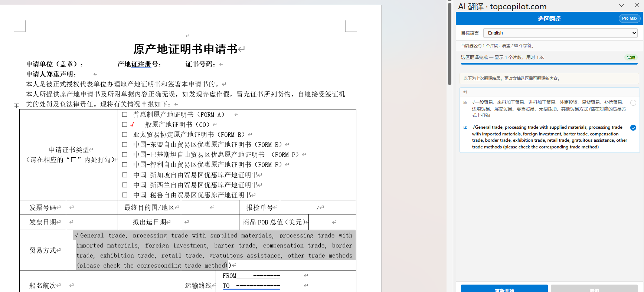Select the English translation radio button
The image size is (644, 292).
(633, 128)
